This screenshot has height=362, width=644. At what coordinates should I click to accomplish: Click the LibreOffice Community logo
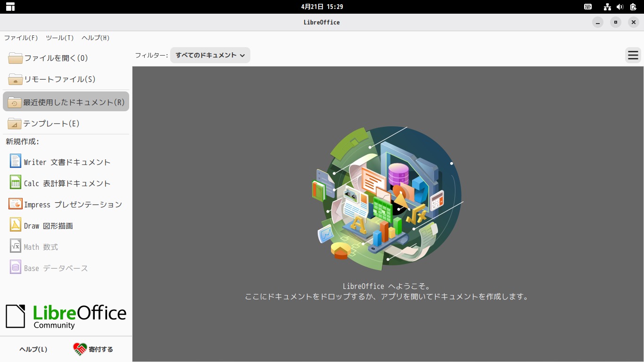[66, 315]
